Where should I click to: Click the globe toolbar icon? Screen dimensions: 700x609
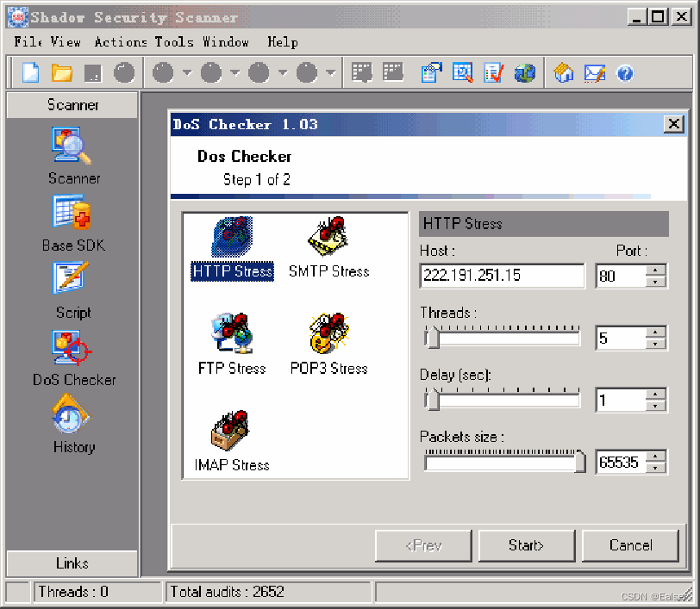(524, 72)
